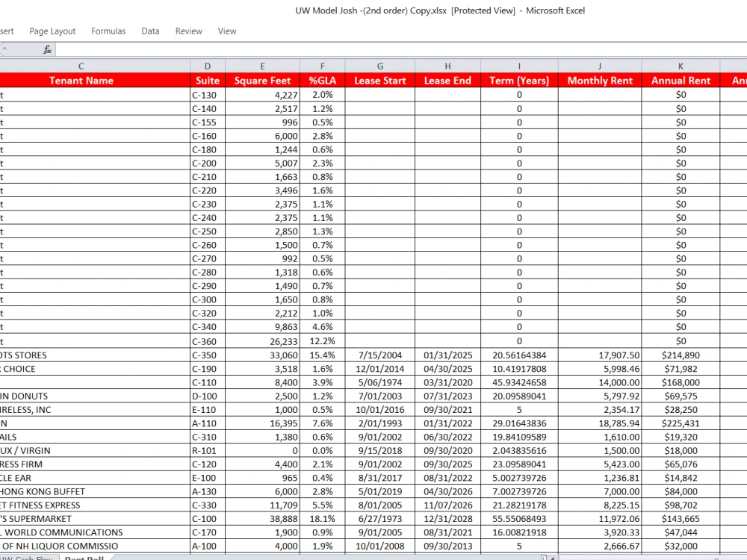The width and height of the screenshot is (747, 560).
Task: Select lease start cell 6/27/1973
Action: pos(379,519)
